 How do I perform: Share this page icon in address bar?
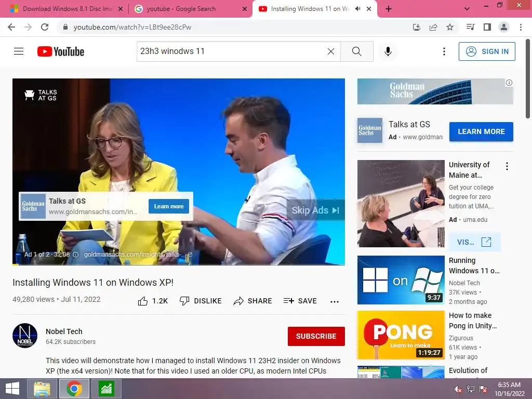click(433, 27)
